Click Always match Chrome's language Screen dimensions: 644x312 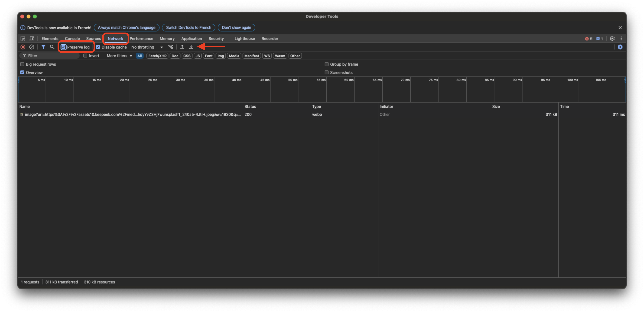(x=127, y=27)
